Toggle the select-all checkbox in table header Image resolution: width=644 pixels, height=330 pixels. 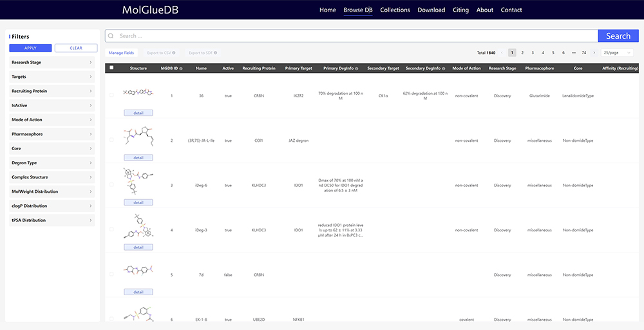coord(111,68)
